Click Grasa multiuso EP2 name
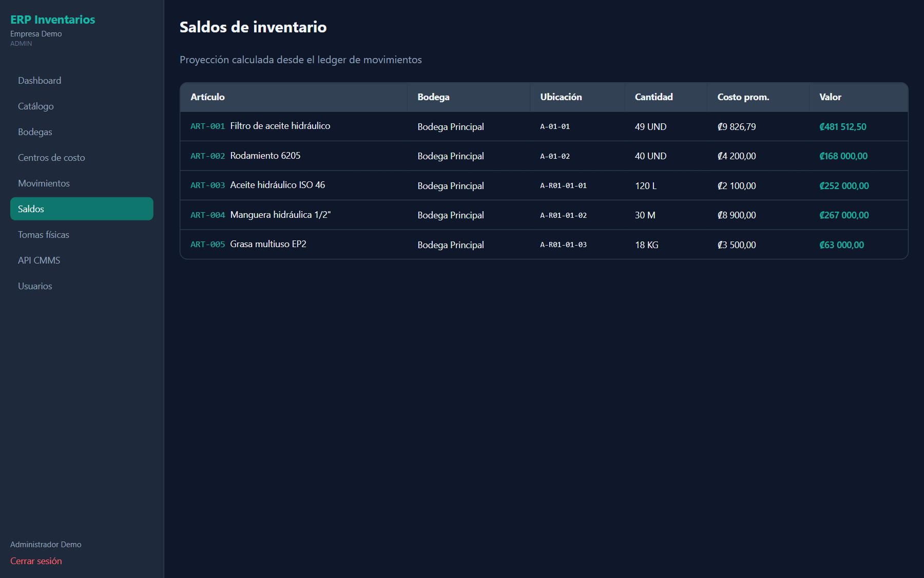 click(268, 244)
